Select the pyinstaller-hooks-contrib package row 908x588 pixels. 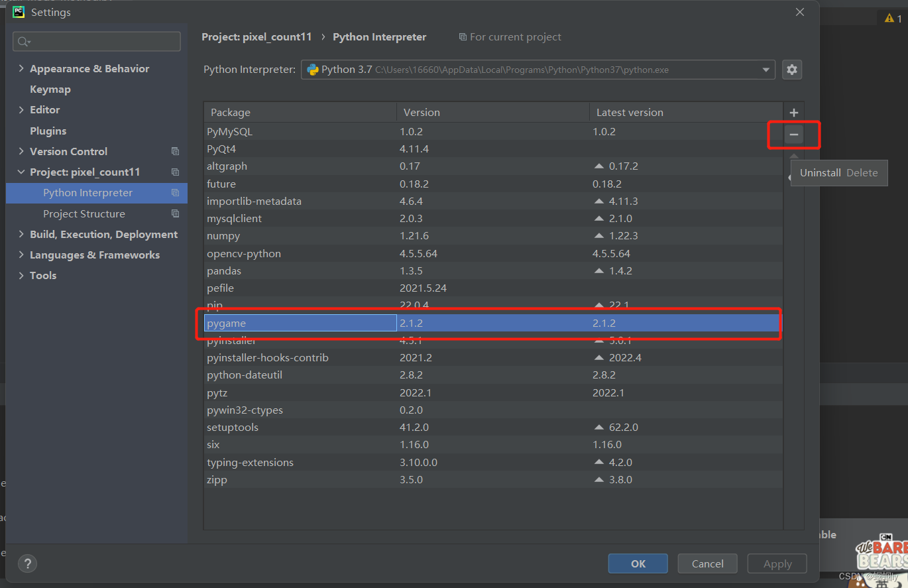[493, 357]
